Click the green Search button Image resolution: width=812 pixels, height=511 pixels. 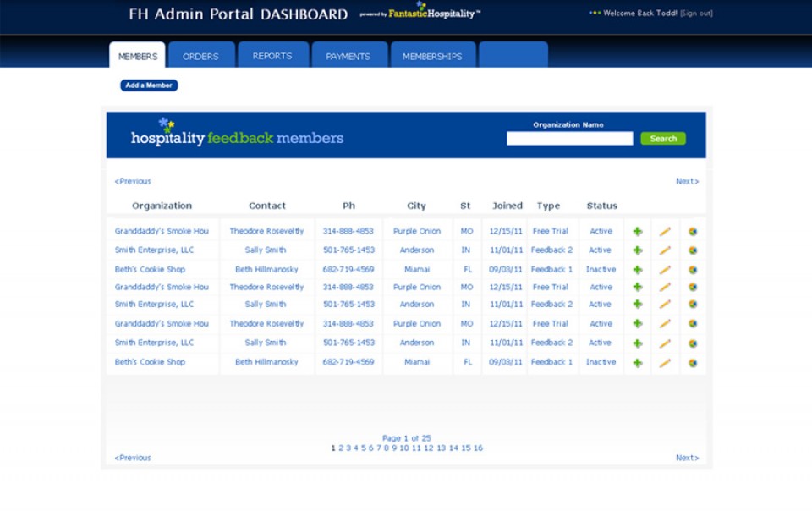[663, 139]
